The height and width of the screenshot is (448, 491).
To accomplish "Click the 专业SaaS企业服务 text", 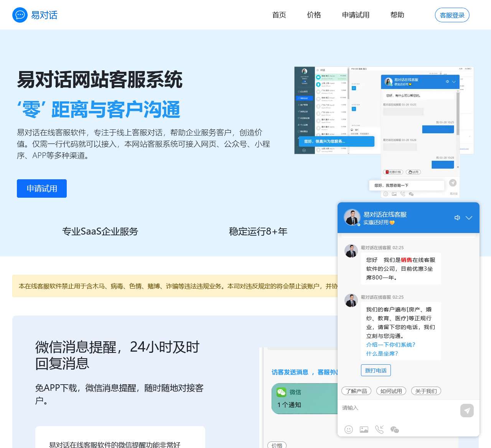I will click(100, 231).
